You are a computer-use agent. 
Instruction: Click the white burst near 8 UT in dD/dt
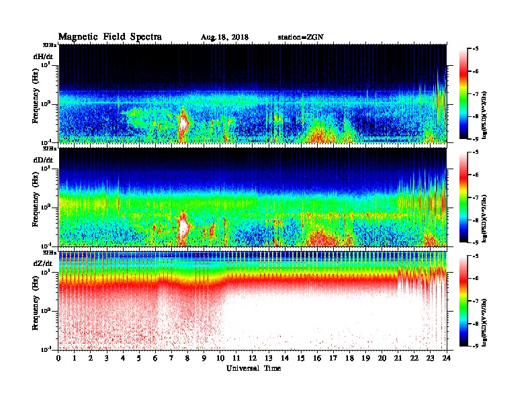click(x=183, y=227)
